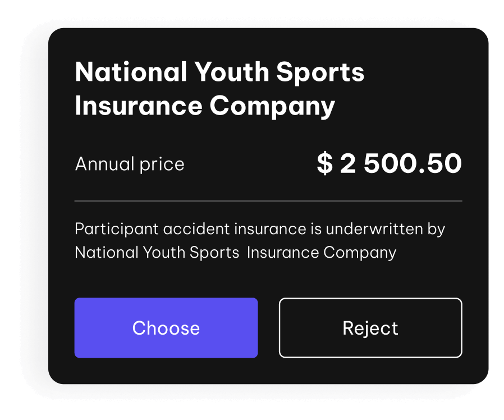Image resolution: width=504 pixels, height=420 pixels.
Task: Click the Choose button
Action: click(x=166, y=328)
